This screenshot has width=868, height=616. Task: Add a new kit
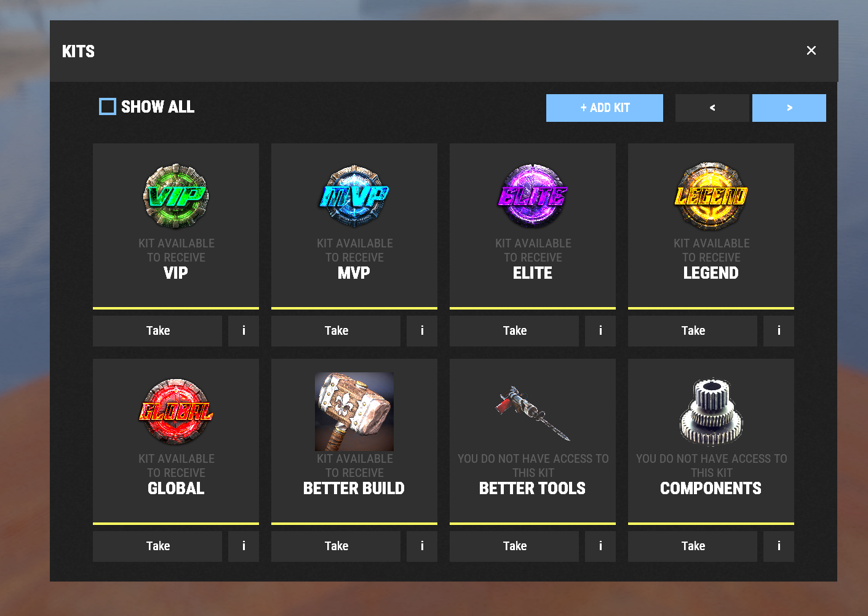(605, 108)
